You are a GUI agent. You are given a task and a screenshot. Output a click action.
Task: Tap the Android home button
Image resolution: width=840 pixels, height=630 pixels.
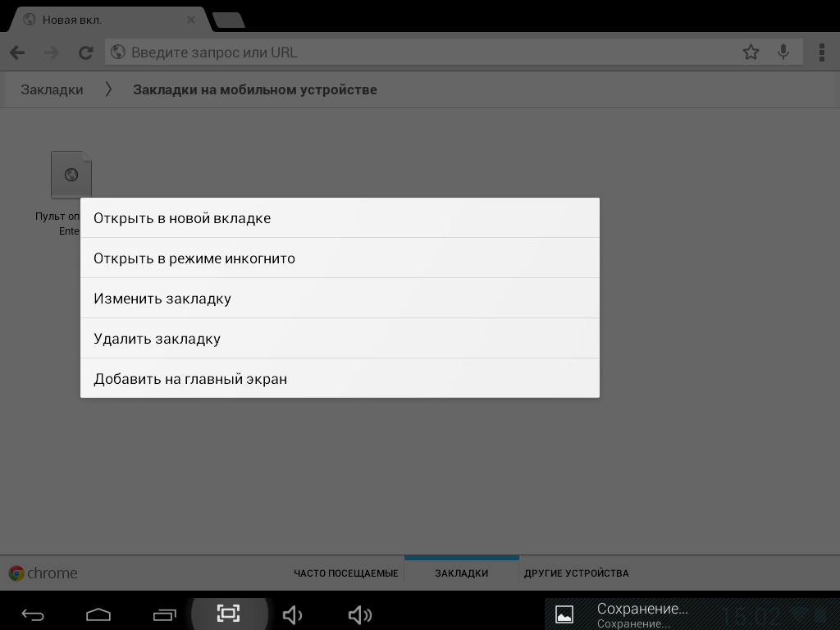point(98,614)
